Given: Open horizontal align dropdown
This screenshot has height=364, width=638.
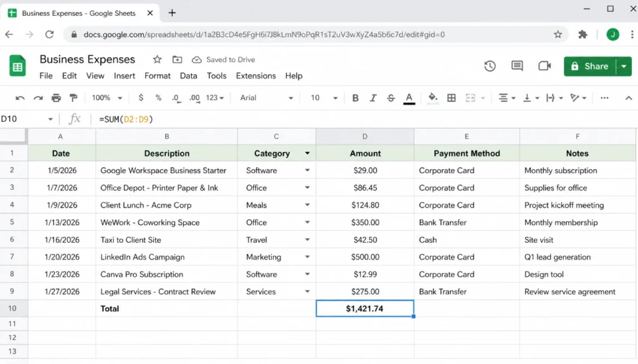Looking at the screenshot, I should (x=507, y=98).
